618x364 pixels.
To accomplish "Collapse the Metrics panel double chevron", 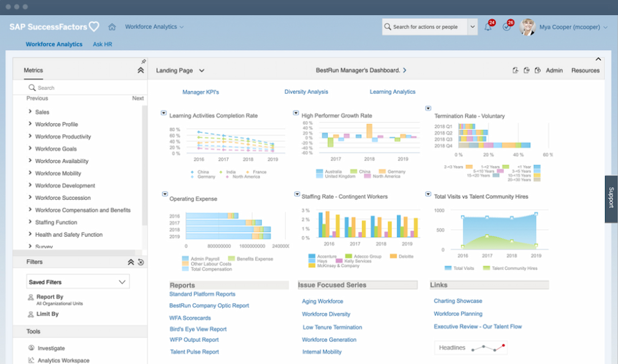I will click(141, 70).
